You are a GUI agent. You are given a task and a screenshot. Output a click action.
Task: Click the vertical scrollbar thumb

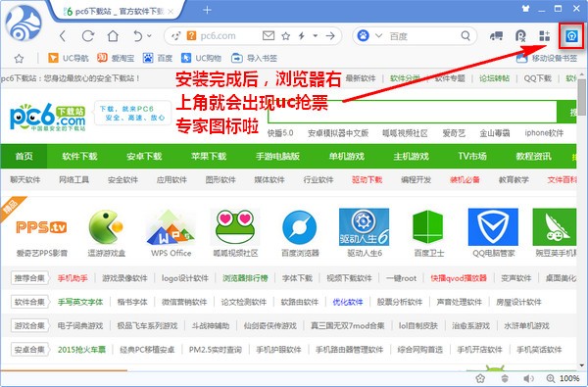click(x=582, y=98)
